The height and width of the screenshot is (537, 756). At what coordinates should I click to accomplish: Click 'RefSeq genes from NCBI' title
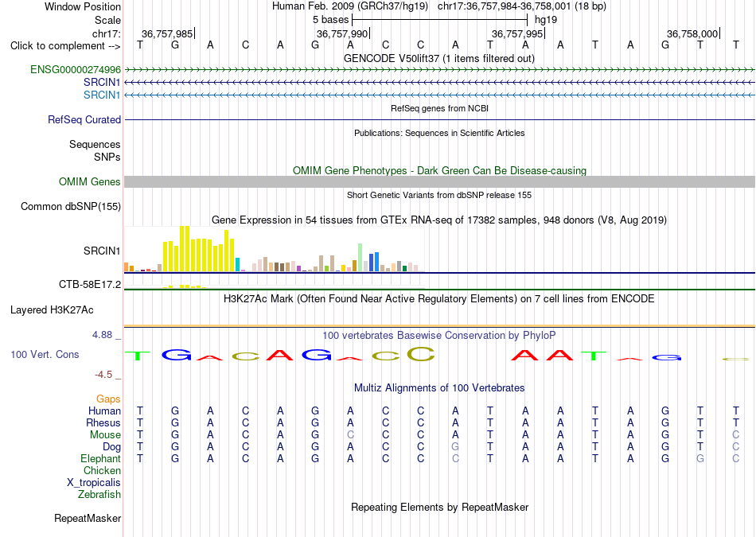439,108
